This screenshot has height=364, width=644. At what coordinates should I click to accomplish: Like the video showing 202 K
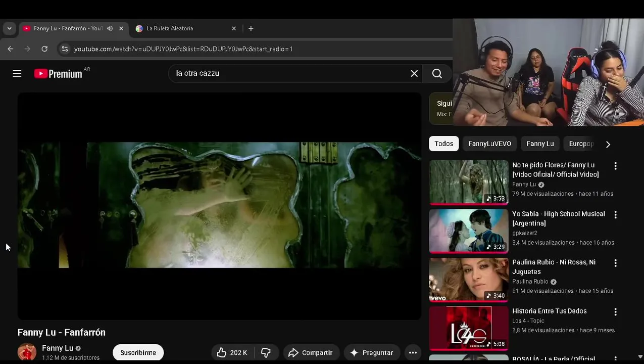232,352
